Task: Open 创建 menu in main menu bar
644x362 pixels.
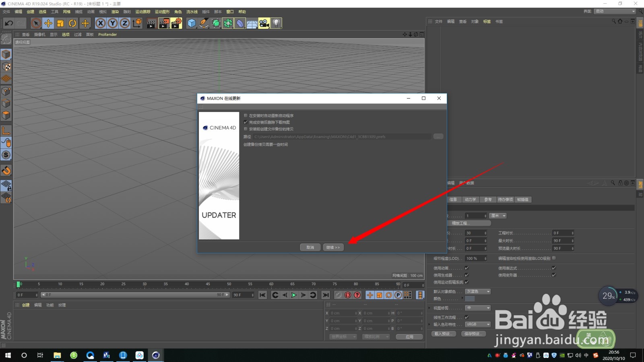Action: (31, 12)
